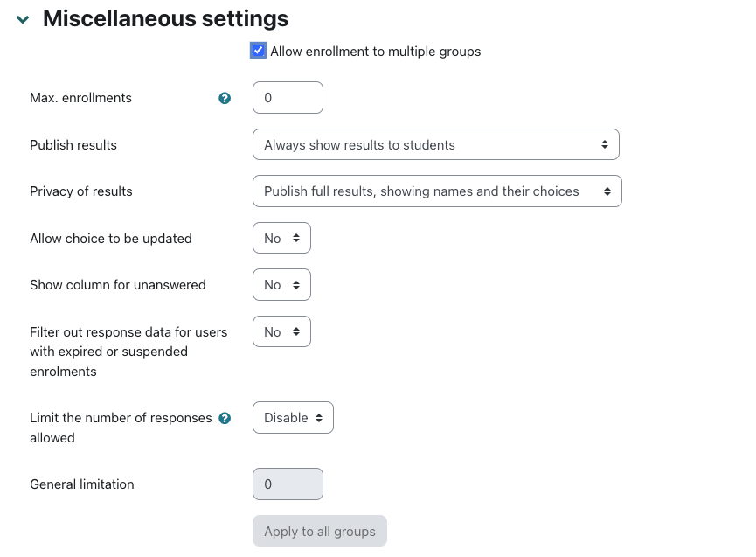Open the Limit responses Disable dropdown

[293, 418]
